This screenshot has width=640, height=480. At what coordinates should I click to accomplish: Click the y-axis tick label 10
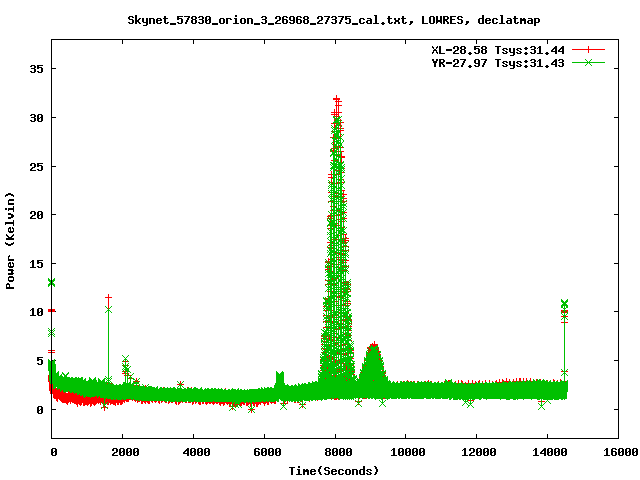36,312
